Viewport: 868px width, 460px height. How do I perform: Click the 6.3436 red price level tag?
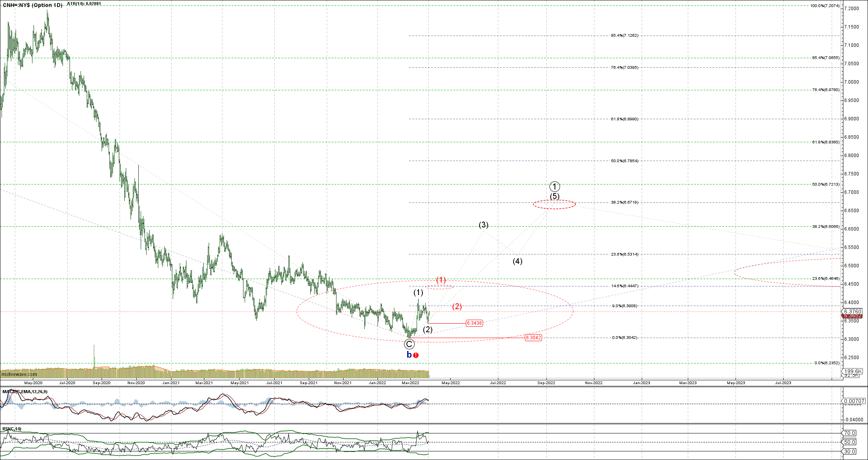(474, 323)
